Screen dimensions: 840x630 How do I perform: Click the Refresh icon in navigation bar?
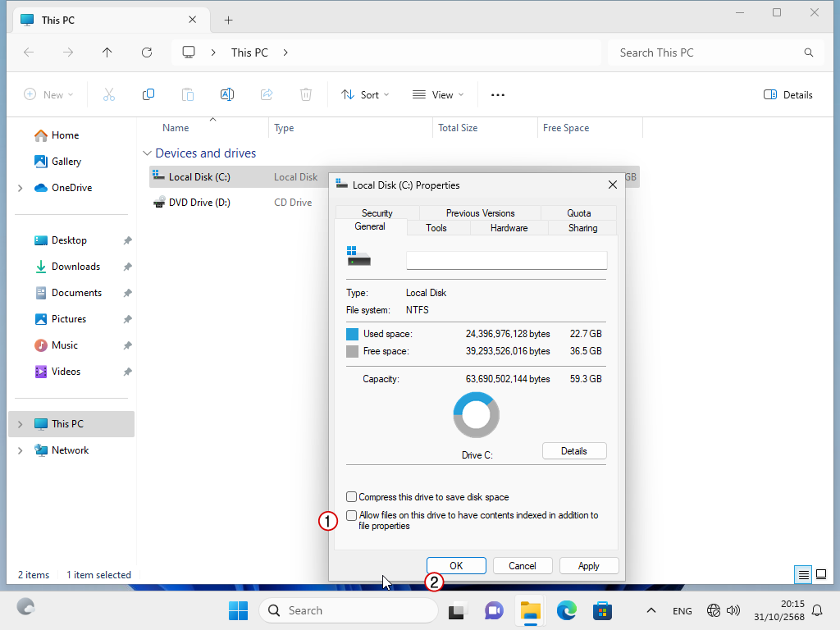point(147,52)
